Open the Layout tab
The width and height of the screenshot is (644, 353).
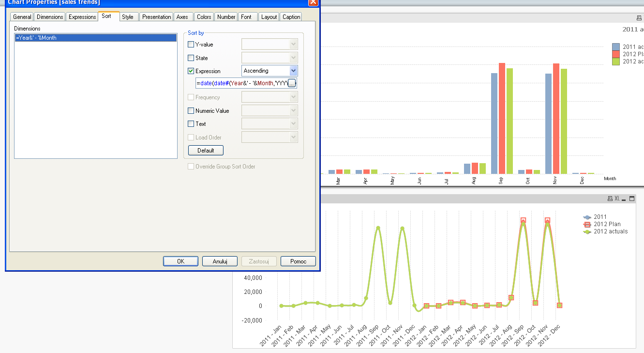[269, 17]
